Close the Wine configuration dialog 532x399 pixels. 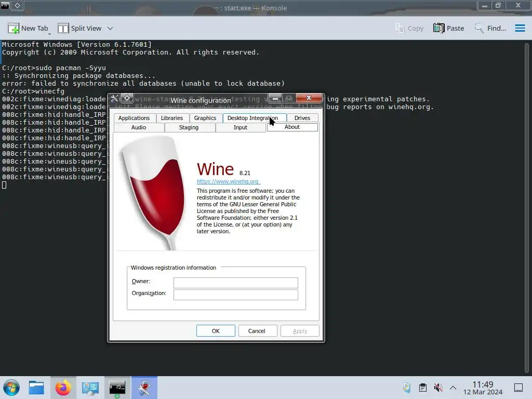tap(309, 98)
